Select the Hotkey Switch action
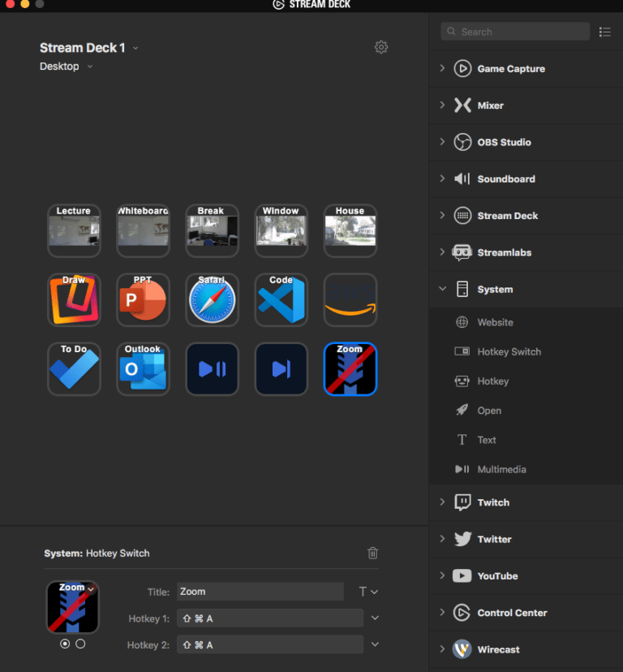Image resolution: width=623 pixels, height=672 pixels. (526, 352)
